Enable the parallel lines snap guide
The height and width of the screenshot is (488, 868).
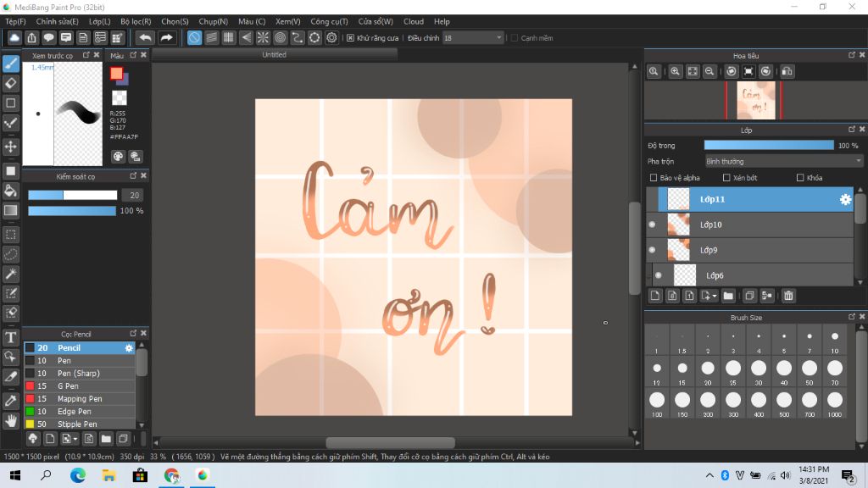[211, 37]
